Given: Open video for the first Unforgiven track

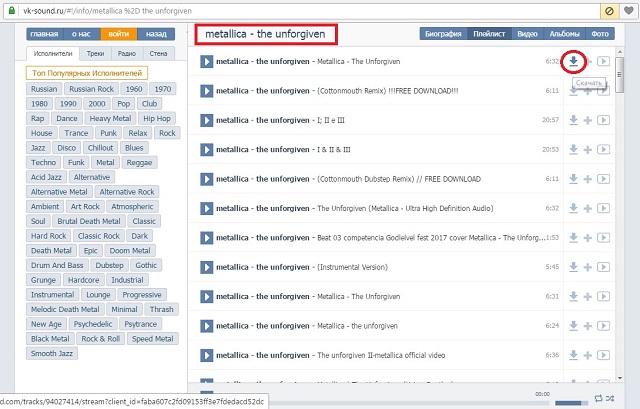Looking at the screenshot, I should [603, 61].
